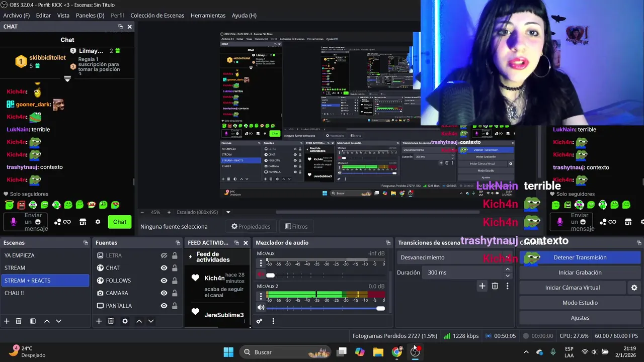Toggle lock on the LETRA source
This screenshot has width=644, height=362.
(175, 255)
